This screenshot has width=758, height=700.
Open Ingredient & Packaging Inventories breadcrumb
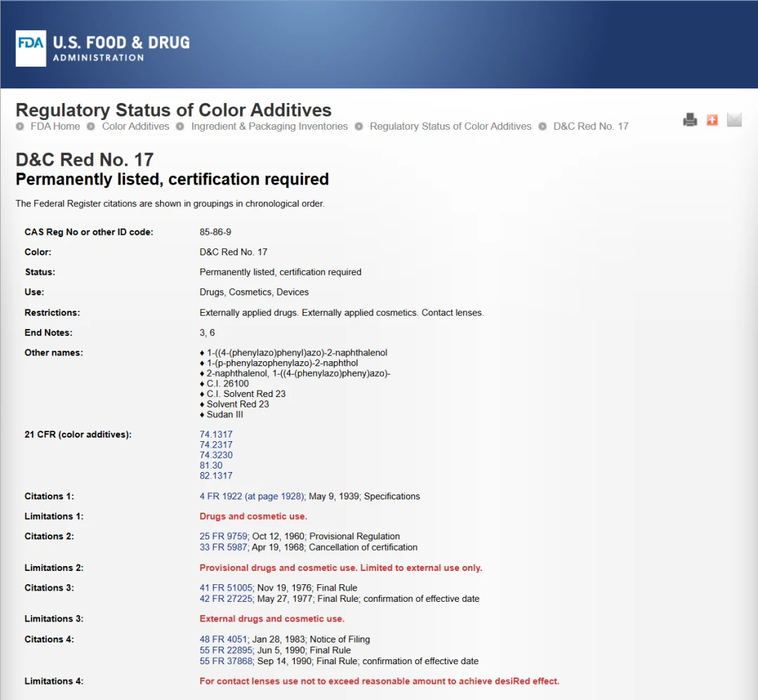point(270,126)
